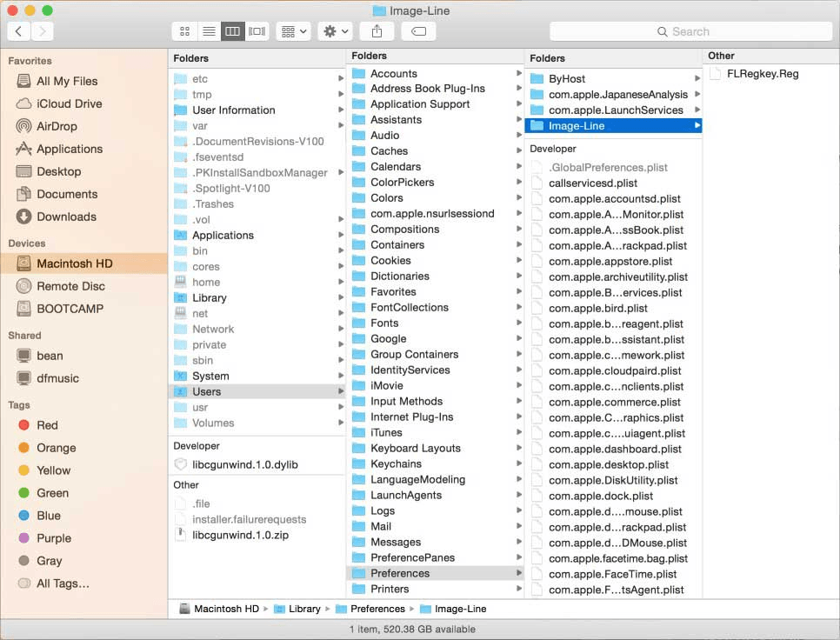Select Image-Line folder in third column
The image size is (840, 640).
coord(614,126)
